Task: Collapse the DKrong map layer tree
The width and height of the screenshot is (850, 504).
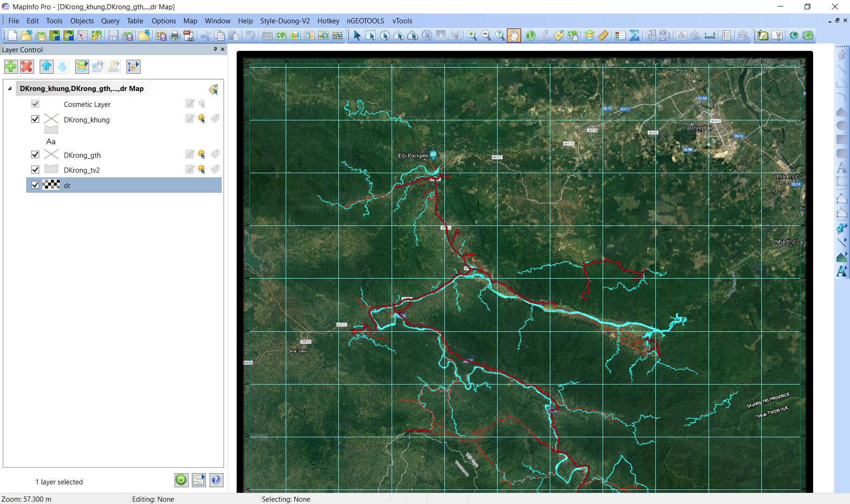Action: coord(10,88)
